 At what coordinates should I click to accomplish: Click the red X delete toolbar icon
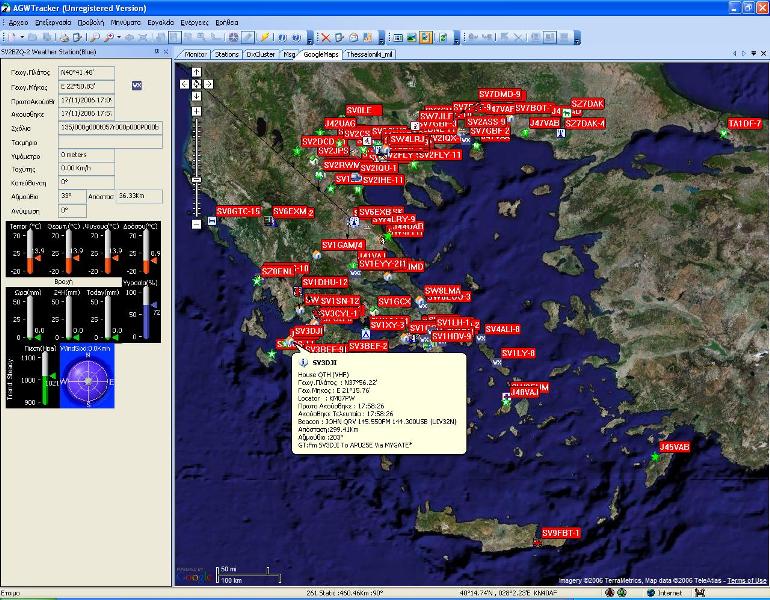(326, 37)
